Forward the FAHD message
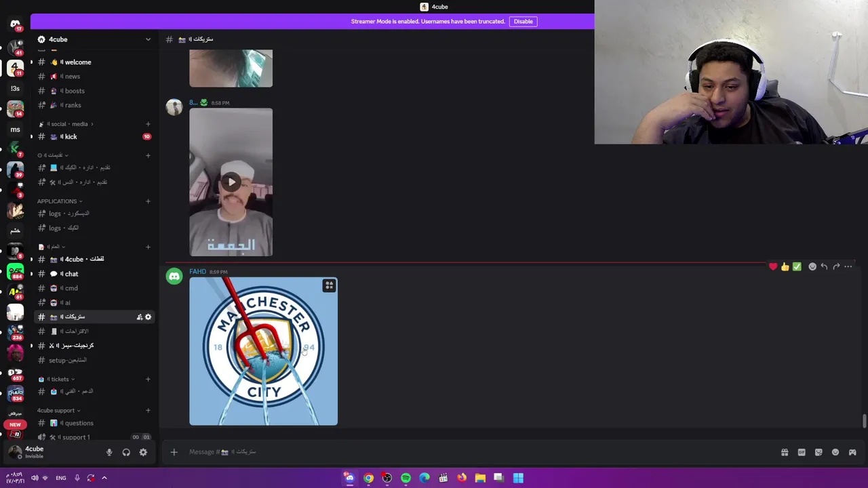This screenshot has width=868, height=488. coord(836,266)
